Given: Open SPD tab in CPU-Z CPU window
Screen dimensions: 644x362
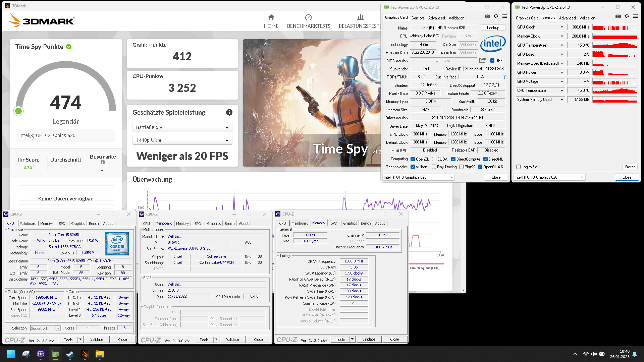Looking at the screenshot, I should click(x=62, y=224).
